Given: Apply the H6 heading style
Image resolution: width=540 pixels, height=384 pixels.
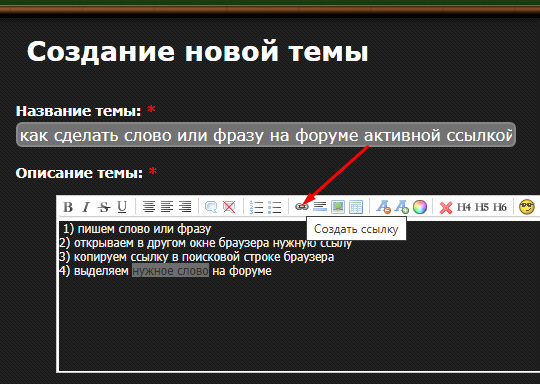Looking at the screenshot, I should 500,207.
